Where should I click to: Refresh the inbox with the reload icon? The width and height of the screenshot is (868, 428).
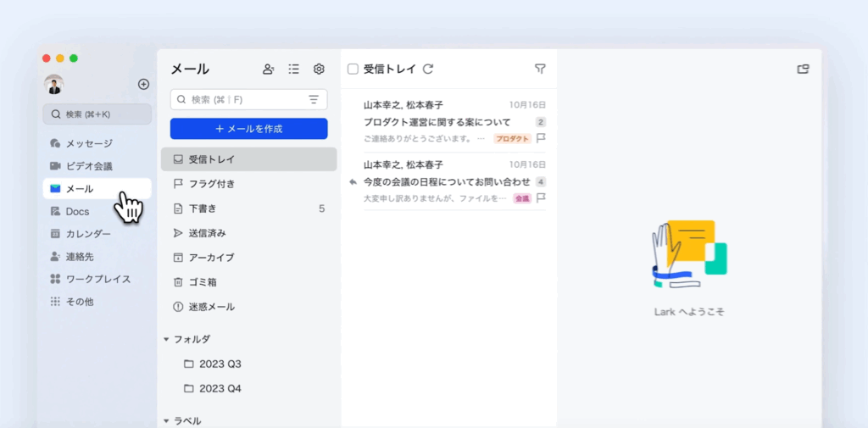428,69
